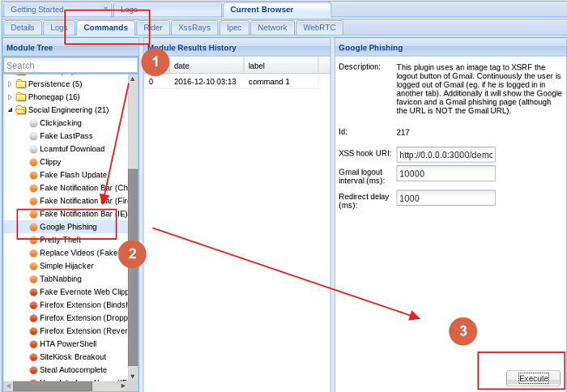Open the Network tab
567x392 pixels.
[x=272, y=28]
